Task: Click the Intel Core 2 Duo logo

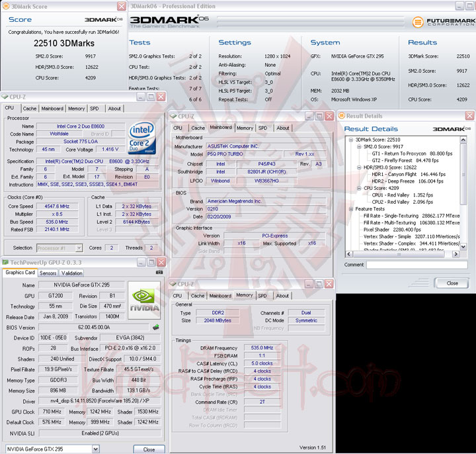Action: [142, 138]
